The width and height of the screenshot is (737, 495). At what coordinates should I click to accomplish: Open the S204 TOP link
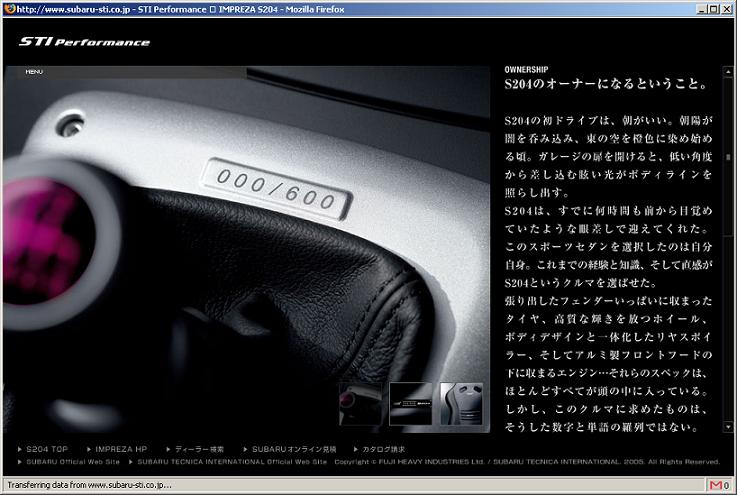tap(46, 449)
